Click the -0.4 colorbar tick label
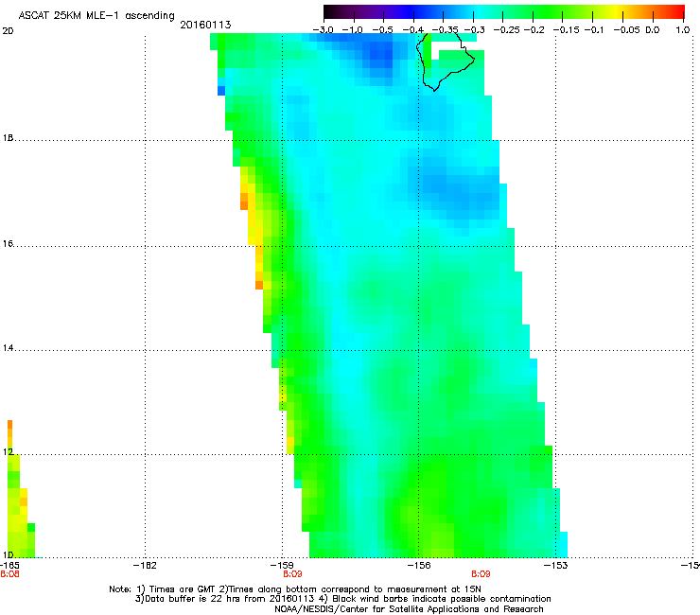Image resolution: width=700 pixels, height=615 pixels. 413,30
